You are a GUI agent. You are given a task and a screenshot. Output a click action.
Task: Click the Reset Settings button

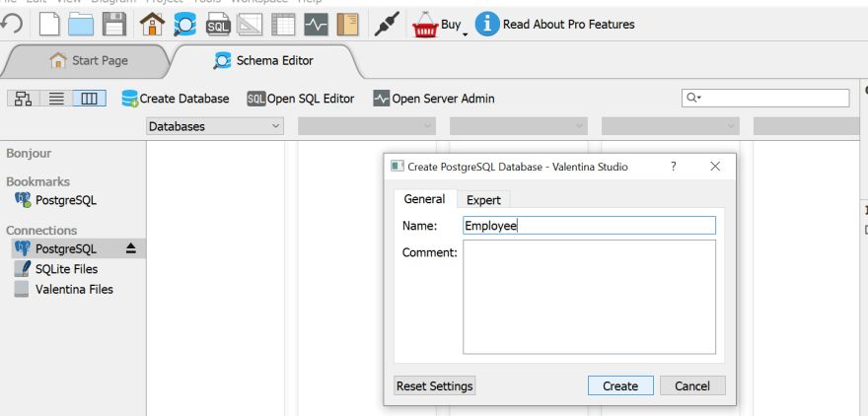[435, 385]
